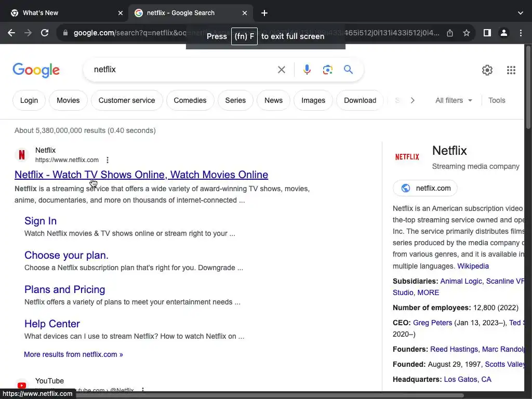Viewport: 532px width, 399px height.
Task: Click Netflix logo in knowledge panel
Action: (407, 157)
